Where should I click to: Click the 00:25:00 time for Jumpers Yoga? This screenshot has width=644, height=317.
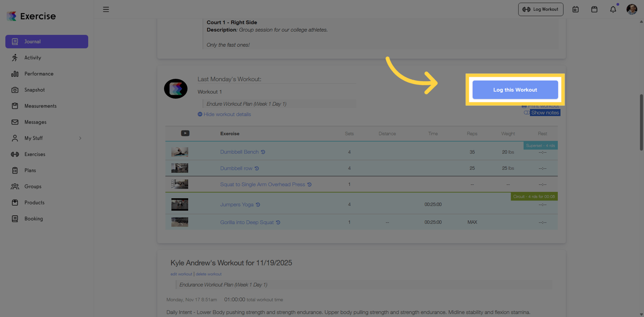coord(433,204)
